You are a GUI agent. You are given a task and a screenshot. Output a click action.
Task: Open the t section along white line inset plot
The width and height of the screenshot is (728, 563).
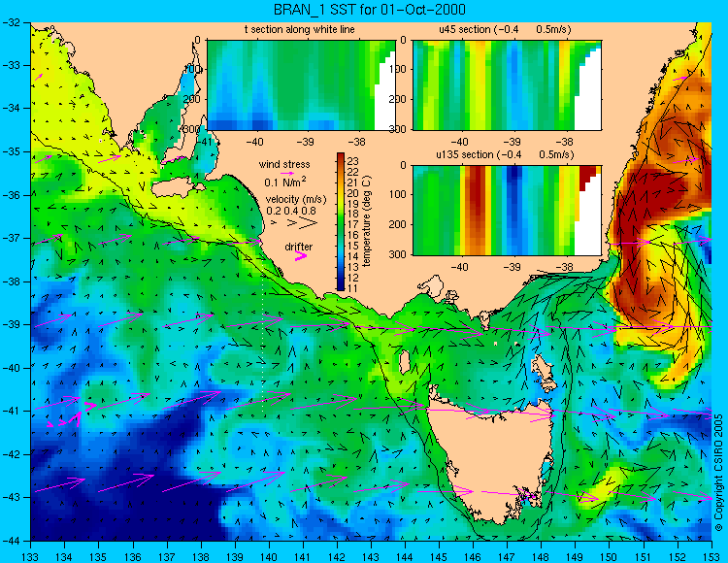(301, 85)
